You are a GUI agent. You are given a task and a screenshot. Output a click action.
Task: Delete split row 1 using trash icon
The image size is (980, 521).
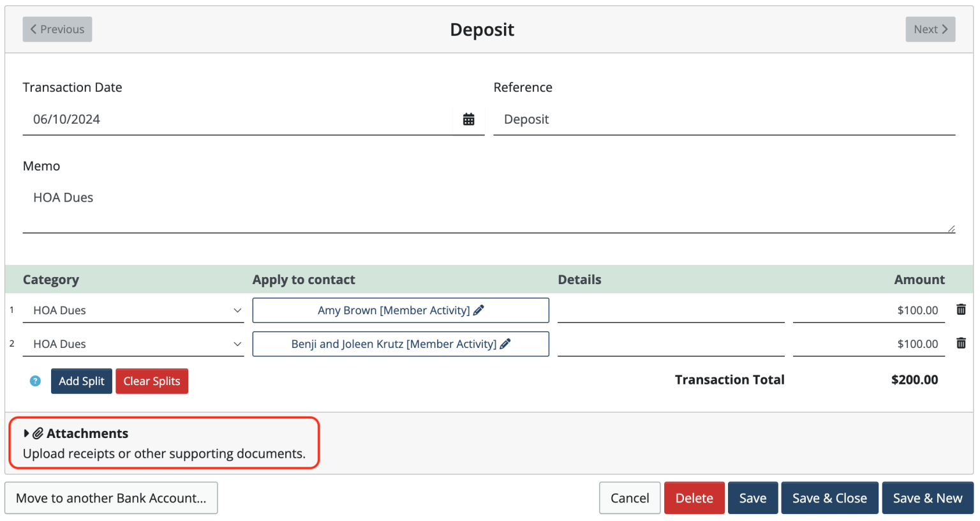pyautogui.click(x=961, y=309)
